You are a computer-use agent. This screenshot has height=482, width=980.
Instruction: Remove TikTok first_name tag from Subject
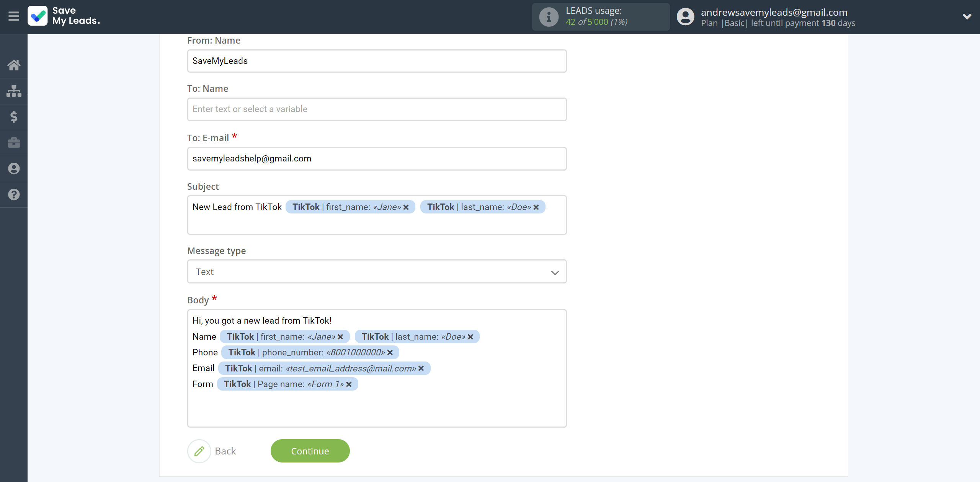(x=406, y=207)
